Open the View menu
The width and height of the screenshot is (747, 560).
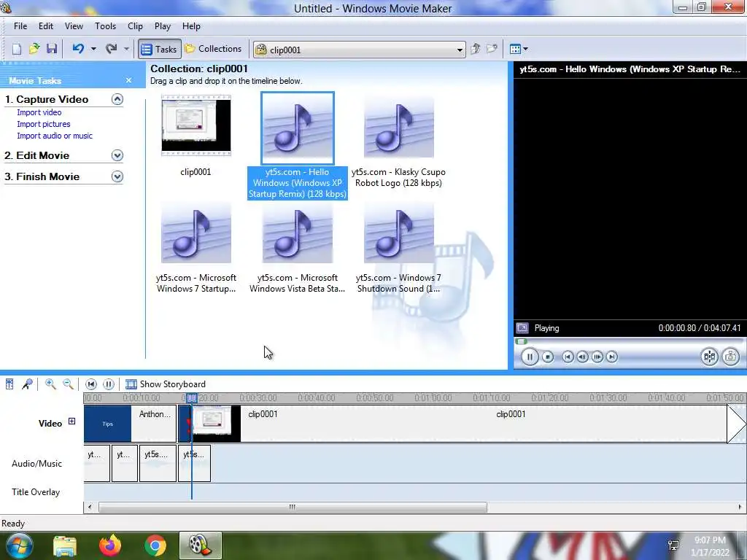click(74, 26)
